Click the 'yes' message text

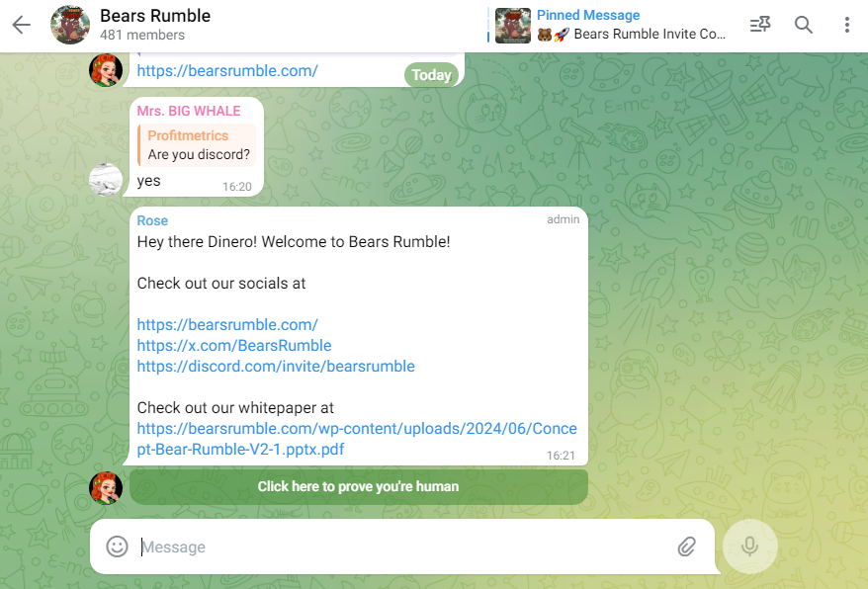(x=149, y=181)
